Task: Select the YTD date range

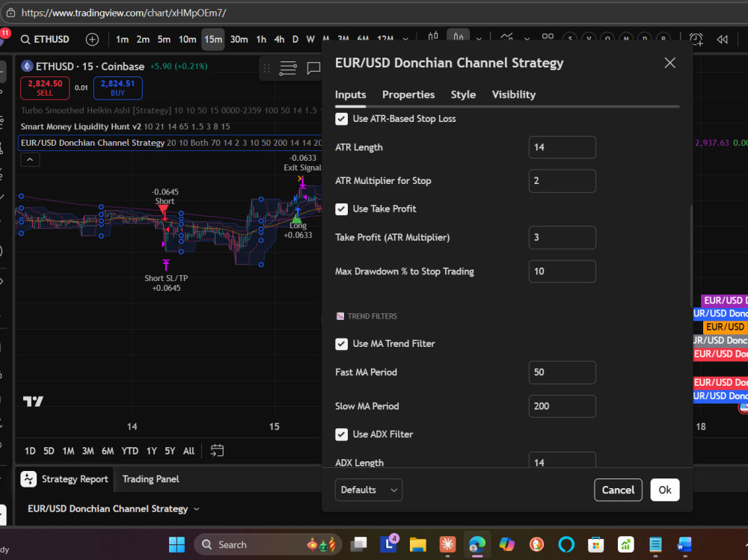Action: 129,451
